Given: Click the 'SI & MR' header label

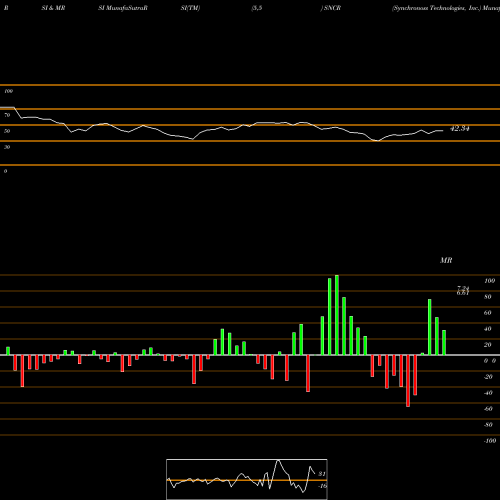Looking at the screenshot, I should 53,8.
